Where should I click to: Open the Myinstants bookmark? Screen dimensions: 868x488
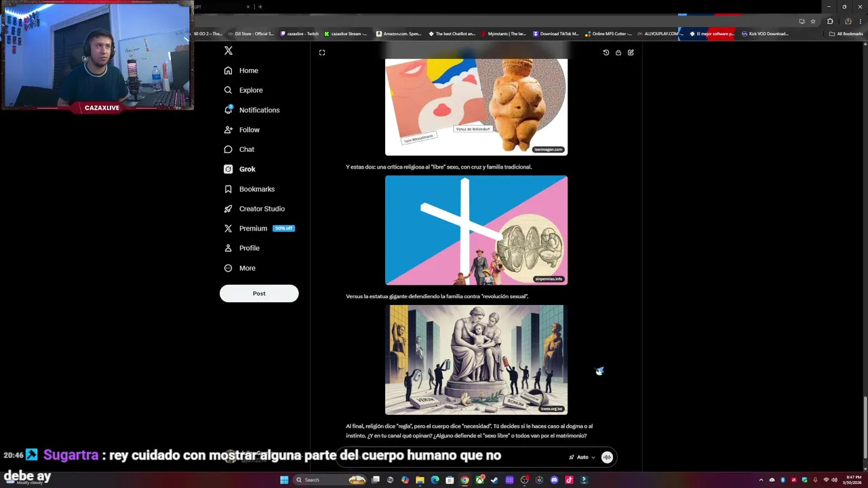[504, 34]
